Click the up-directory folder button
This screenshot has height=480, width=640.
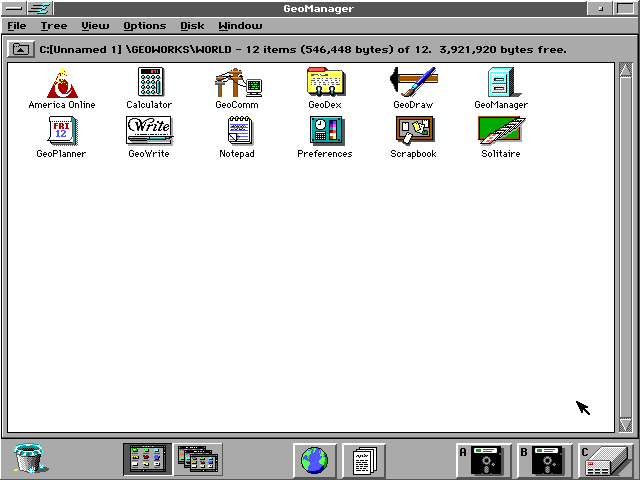tap(20, 49)
